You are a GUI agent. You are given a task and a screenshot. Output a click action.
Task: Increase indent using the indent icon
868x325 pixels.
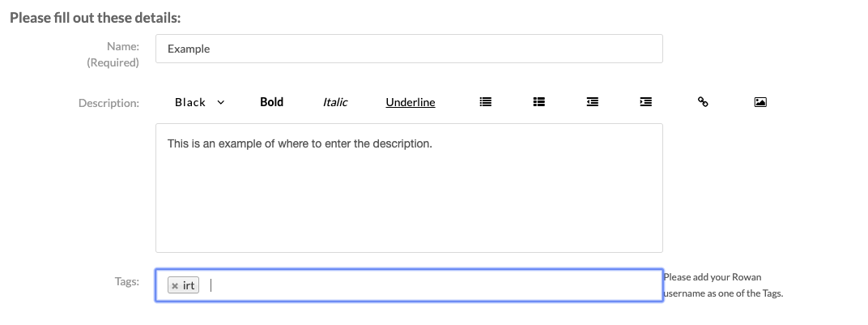tap(645, 102)
